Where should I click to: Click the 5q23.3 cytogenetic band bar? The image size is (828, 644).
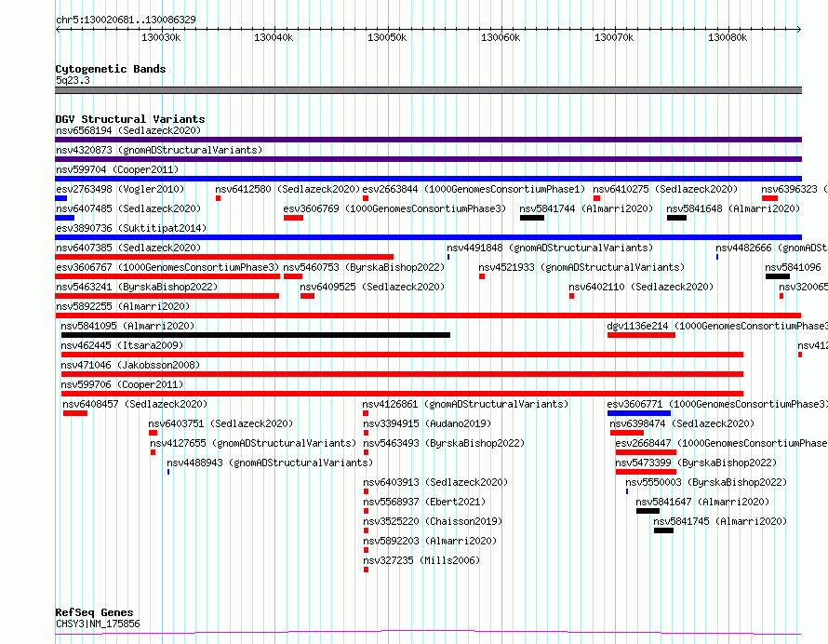click(x=428, y=90)
